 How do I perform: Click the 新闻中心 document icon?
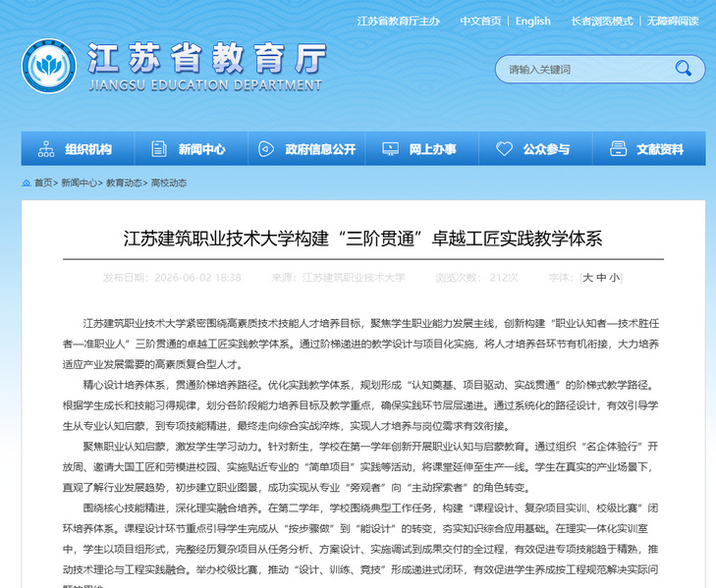point(159,149)
